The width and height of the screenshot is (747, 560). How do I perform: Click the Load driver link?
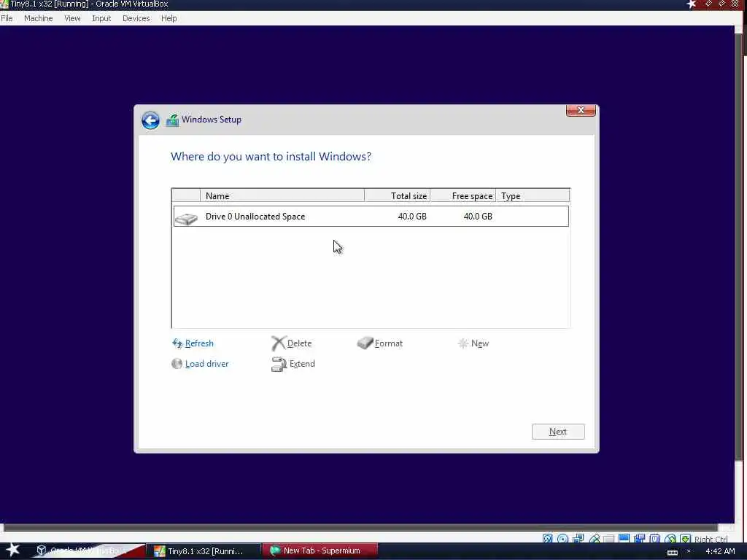tap(206, 364)
